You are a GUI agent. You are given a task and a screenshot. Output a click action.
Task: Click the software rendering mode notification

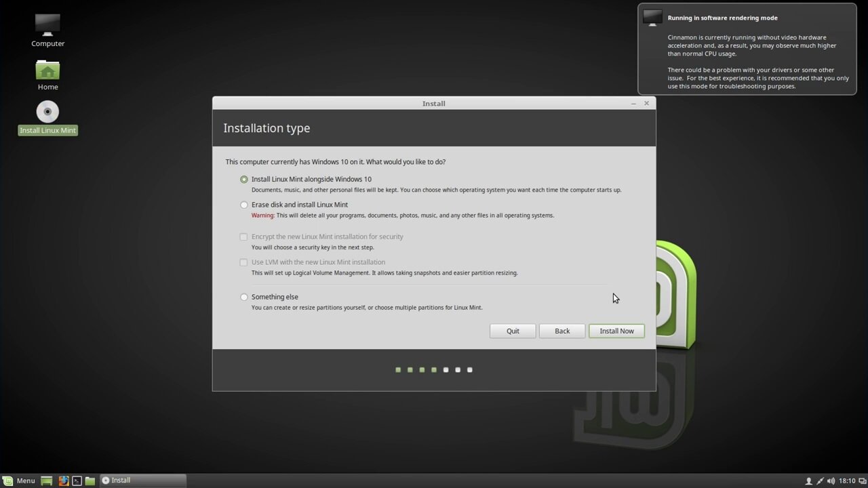coord(747,49)
